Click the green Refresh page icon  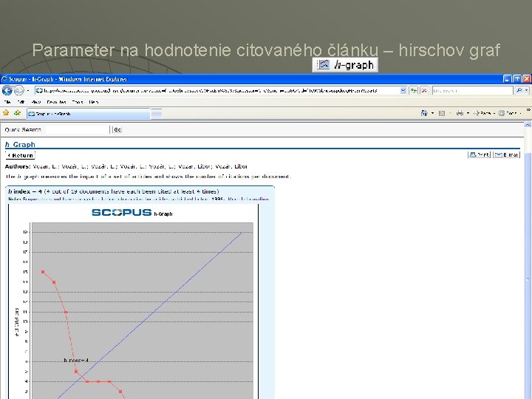(x=413, y=91)
